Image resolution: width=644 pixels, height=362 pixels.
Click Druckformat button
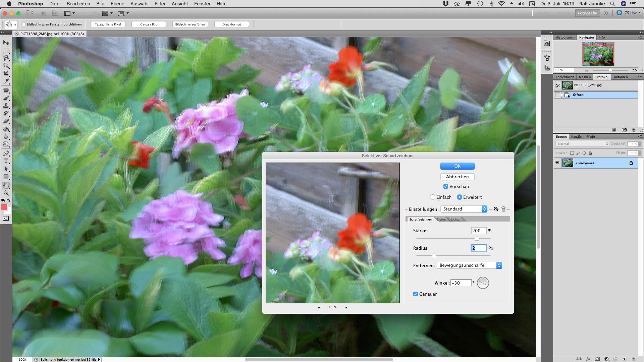coord(231,24)
